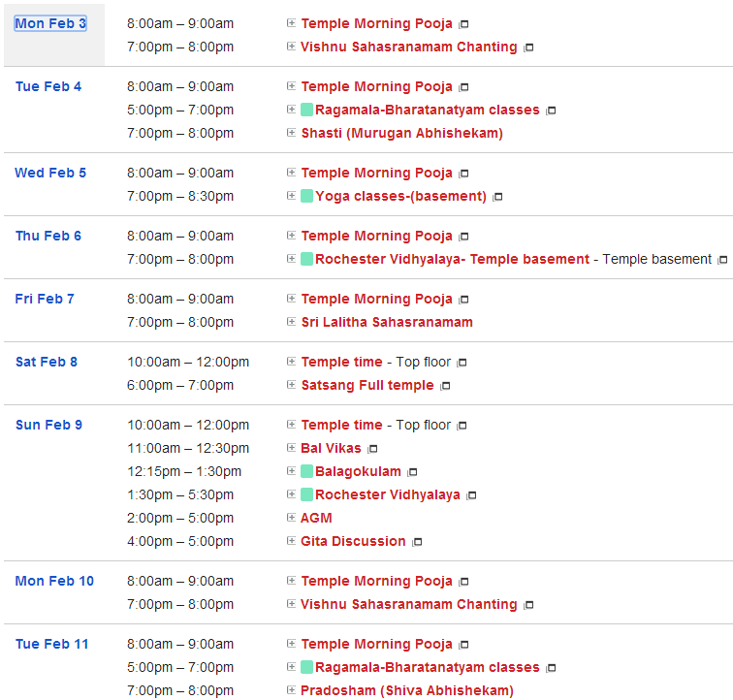
Task: Expand the AGM event details
Action: tap(291, 518)
